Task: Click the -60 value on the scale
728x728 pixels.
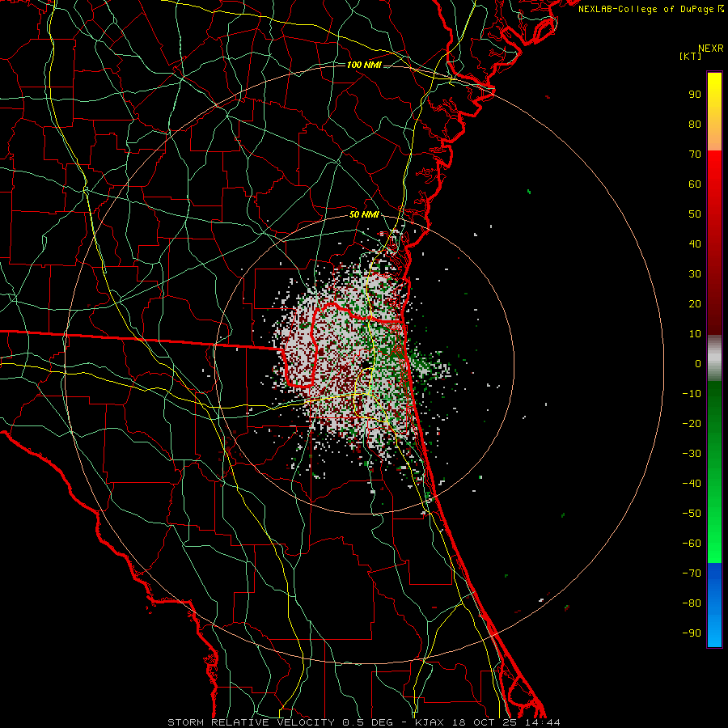Action: (692, 544)
